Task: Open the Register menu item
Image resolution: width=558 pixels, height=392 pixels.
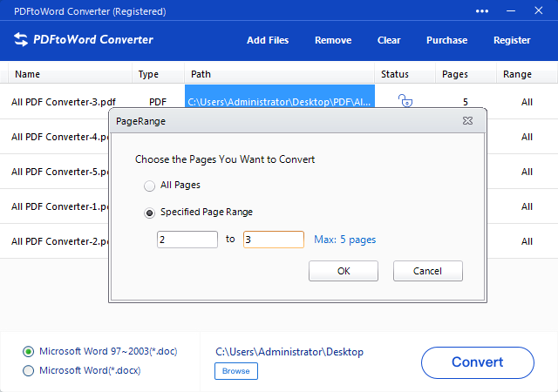Action: point(512,40)
